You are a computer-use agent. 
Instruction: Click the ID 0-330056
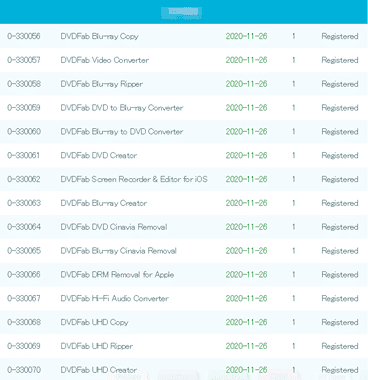point(24,36)
